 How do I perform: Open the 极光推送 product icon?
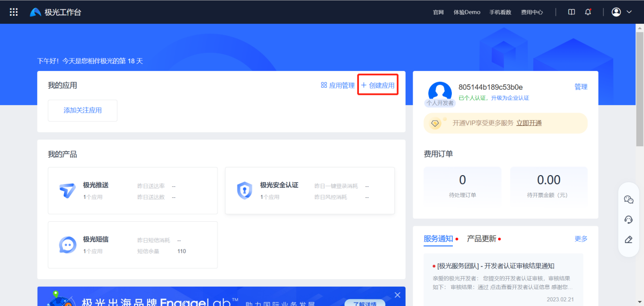[68, 190]
